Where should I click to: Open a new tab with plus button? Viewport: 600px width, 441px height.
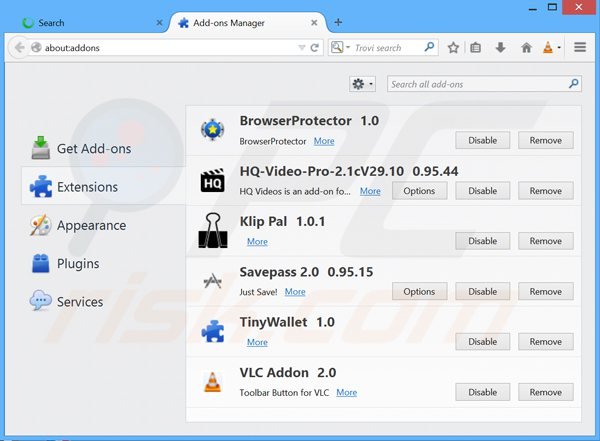click(x=338, y=23)
